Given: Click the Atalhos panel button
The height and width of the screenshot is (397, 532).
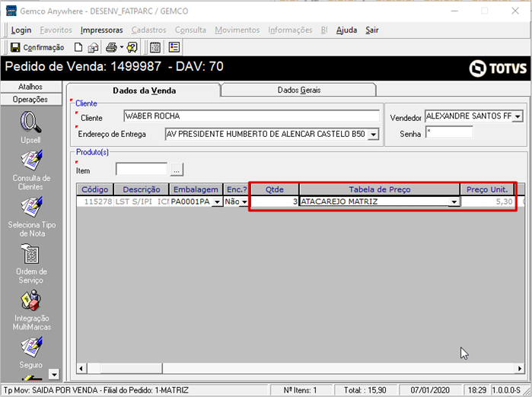Looking at the screenshot, I should tap(30, 87).
